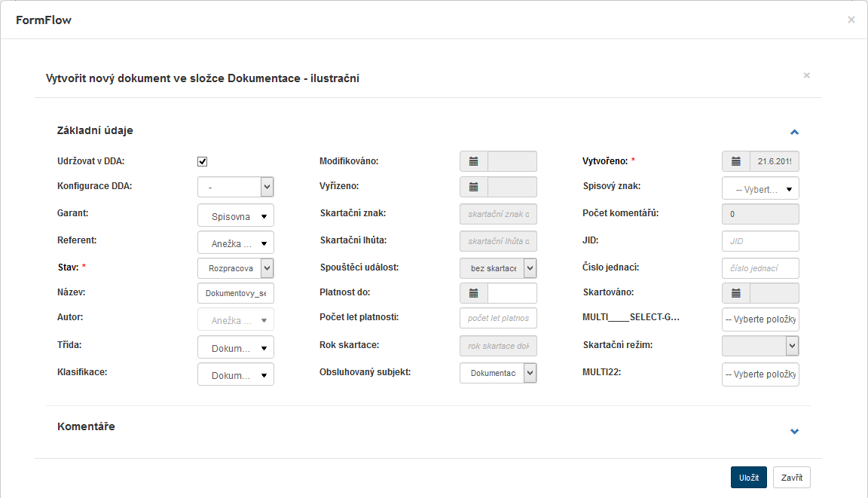Click the Uložit button
The height and width of the screenshot is (498, 868).
[748, 478]
